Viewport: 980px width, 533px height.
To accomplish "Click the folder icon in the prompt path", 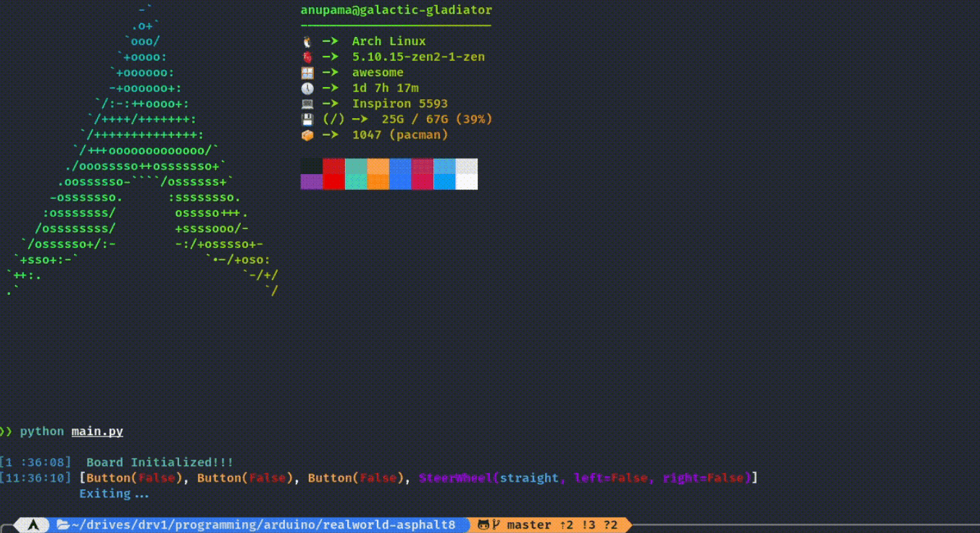I will [63, 525].
